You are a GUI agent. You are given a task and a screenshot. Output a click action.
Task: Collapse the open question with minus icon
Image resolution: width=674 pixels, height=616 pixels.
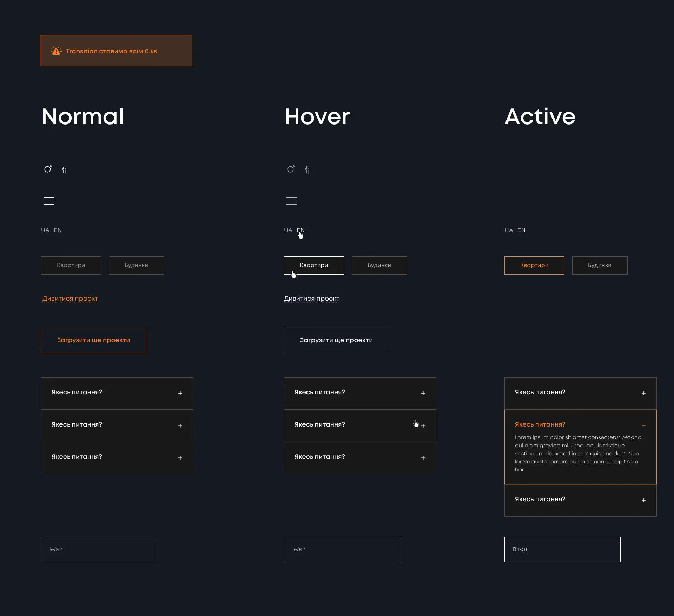click(643, 426)
